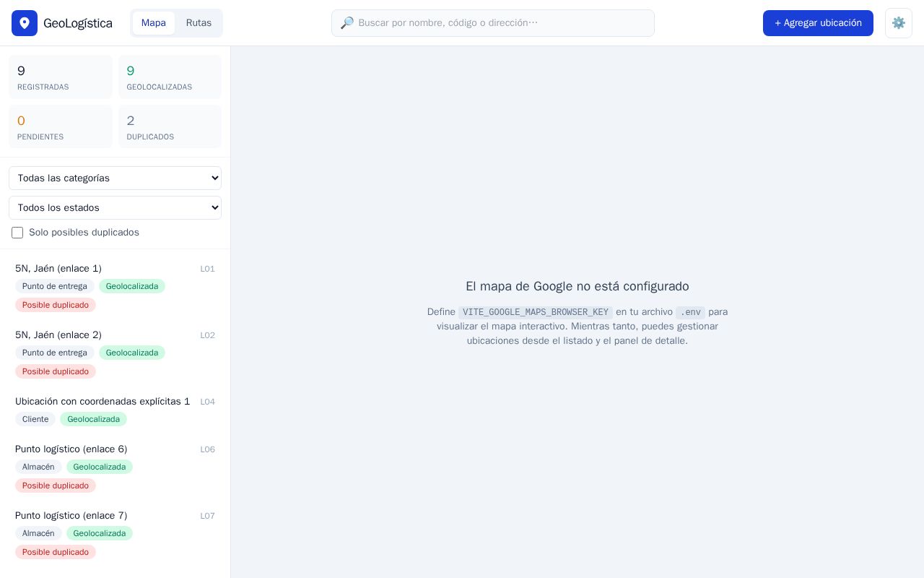This screenshot has width=924, height=578.
Task: Click the GeoLogística map pin logo
Action: click(x=25, y=23)
